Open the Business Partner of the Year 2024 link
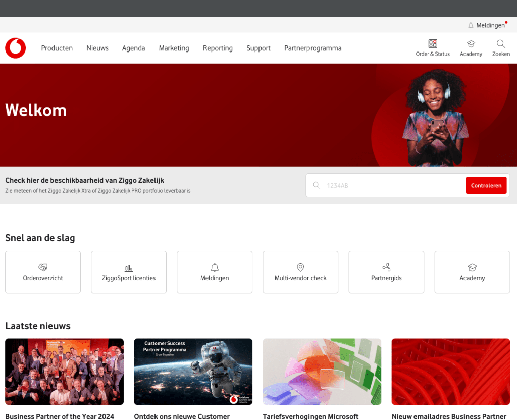The image size is (517, 420). click(x=60, y=416)
